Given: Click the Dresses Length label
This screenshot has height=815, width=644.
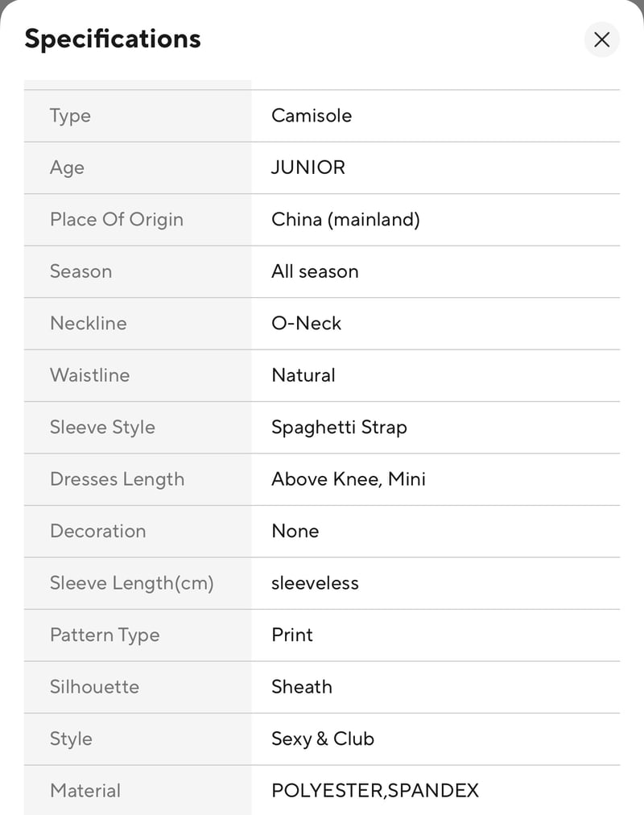Looking at the screenshot, I should pyautogui.click(x=118, y=479).
